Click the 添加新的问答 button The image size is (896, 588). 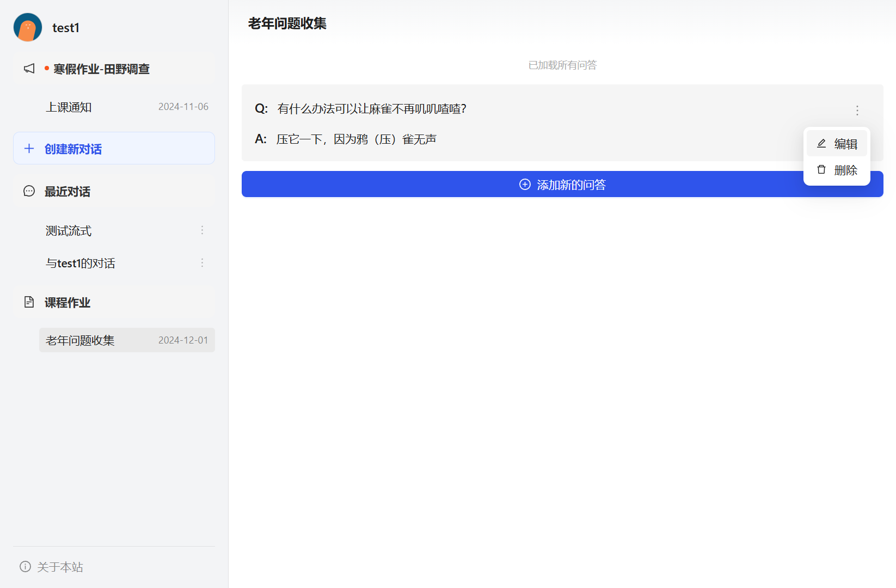pos(562,184)
